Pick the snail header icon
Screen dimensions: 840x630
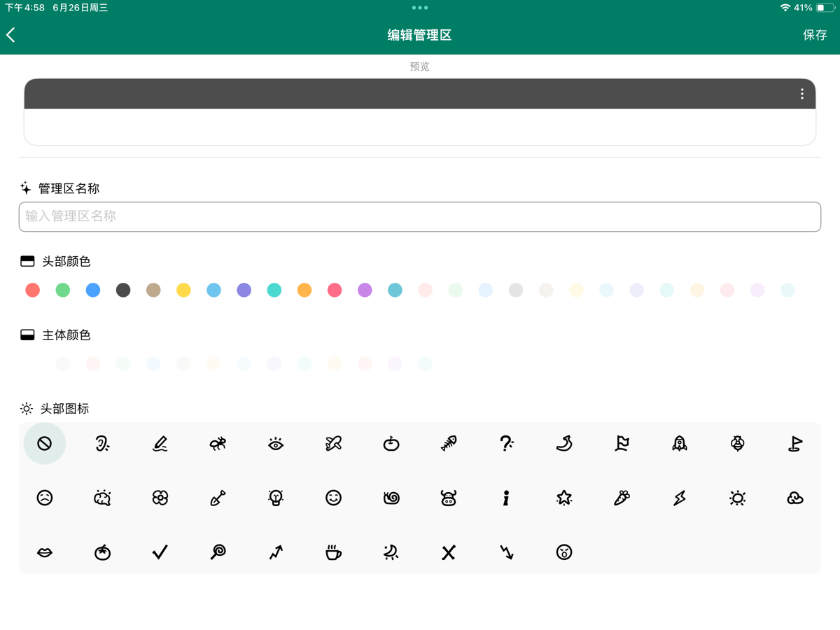391,498
